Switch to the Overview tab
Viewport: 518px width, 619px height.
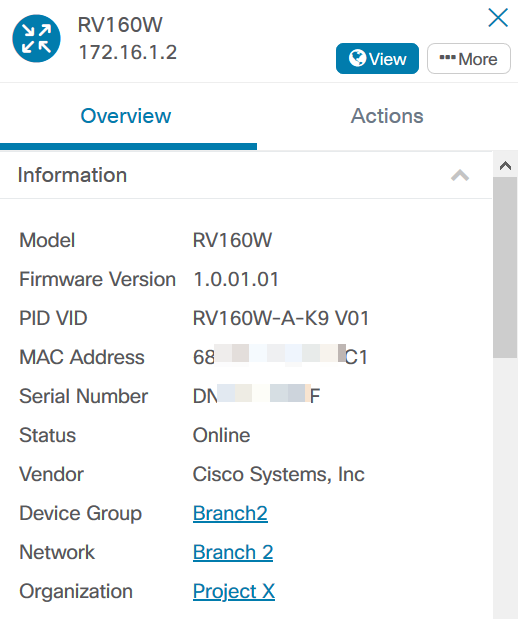(126, 116)
